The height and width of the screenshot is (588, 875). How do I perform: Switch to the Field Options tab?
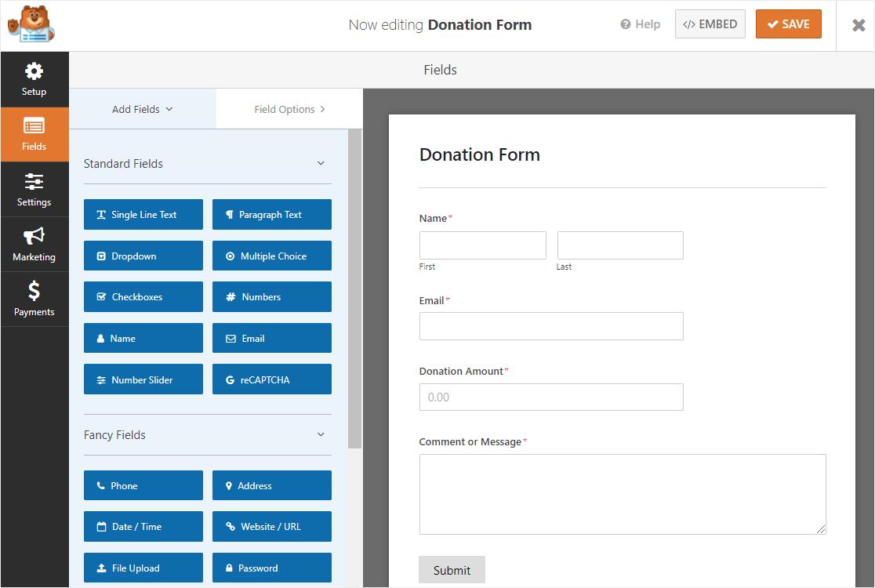pos(289,109)
